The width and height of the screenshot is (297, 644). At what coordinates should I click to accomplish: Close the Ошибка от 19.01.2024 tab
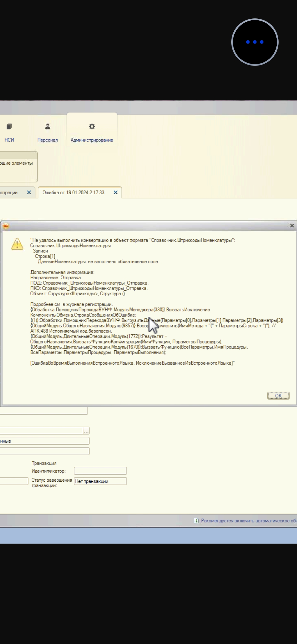[116, 193]
